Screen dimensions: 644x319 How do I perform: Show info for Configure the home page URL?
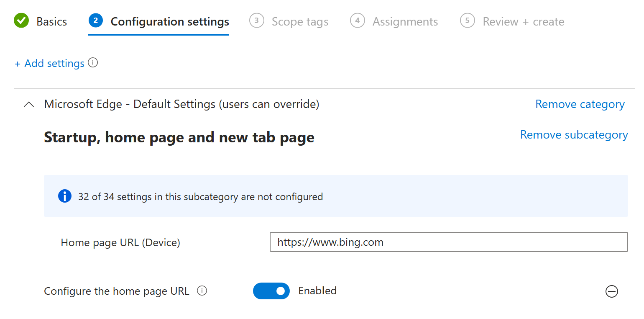tap(202, 291)
